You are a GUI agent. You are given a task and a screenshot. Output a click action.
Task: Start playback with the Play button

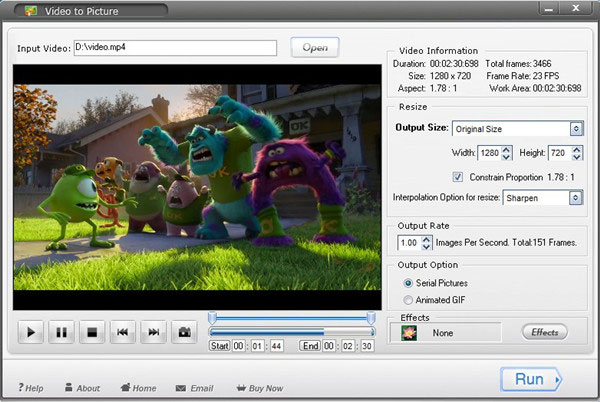[31, 332]
